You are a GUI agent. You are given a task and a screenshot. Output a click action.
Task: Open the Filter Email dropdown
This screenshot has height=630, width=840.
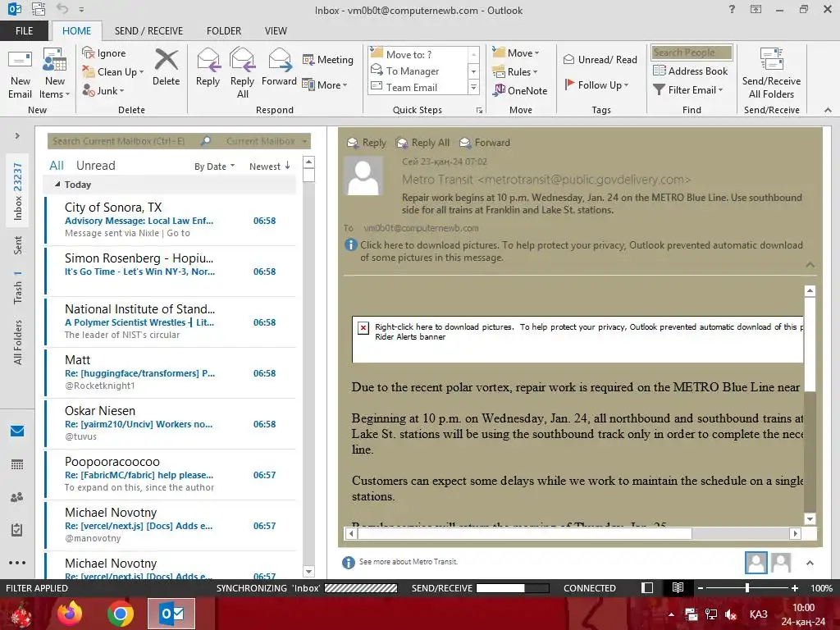tap(688, 90)
